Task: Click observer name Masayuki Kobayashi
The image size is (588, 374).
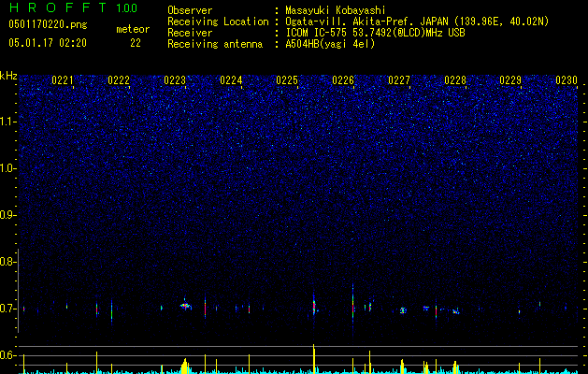Action: point(336,10)
